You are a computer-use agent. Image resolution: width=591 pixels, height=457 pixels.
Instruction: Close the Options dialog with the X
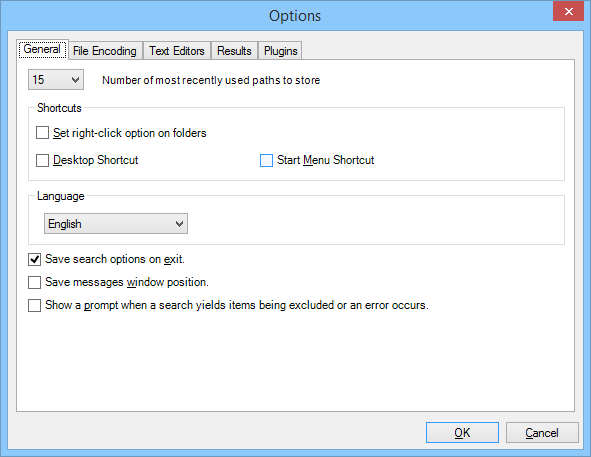[x=568, y=11]
